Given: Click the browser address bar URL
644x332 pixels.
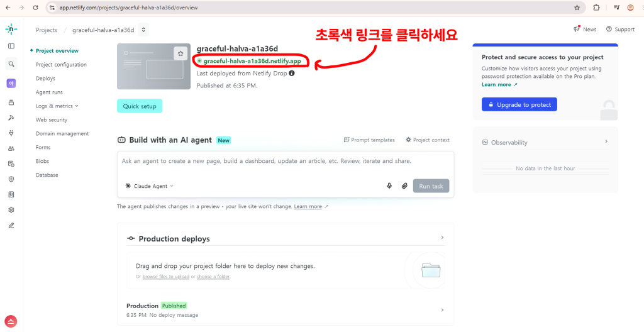Looking at the screenshot, I should [x=128, y=8].
